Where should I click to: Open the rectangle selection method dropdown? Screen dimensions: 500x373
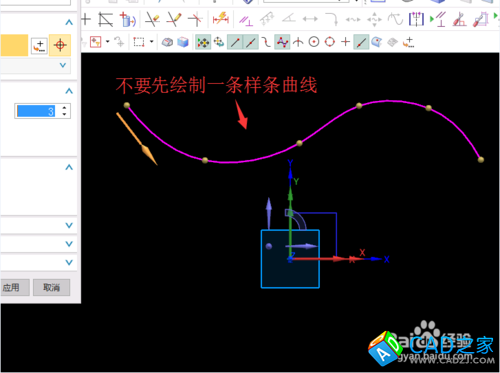point(152,42)
